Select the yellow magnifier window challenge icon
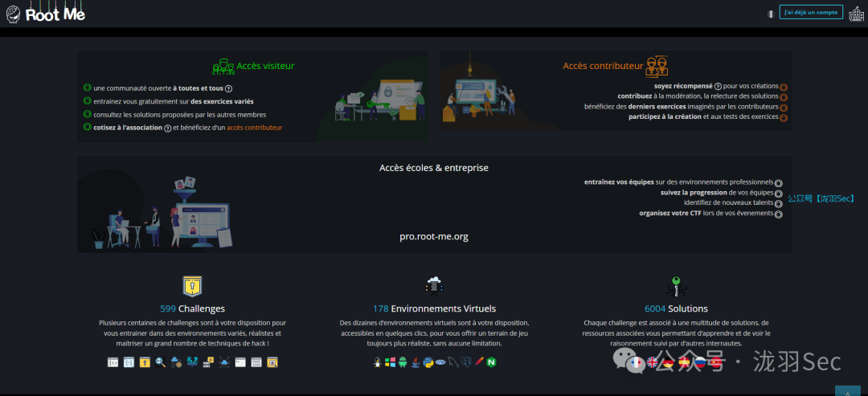Image resolution: width=868 pixels, height=396 pixels. pyautogui.click(x=272, y=362)
